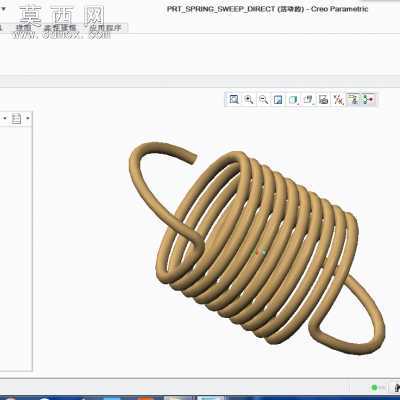Open the model tree Show columns icon

click(16, 118)
